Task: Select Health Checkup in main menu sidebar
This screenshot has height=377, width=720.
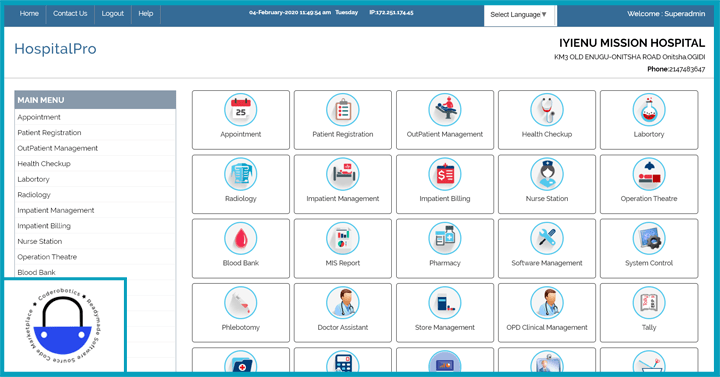Action: [x=95, y=163]
